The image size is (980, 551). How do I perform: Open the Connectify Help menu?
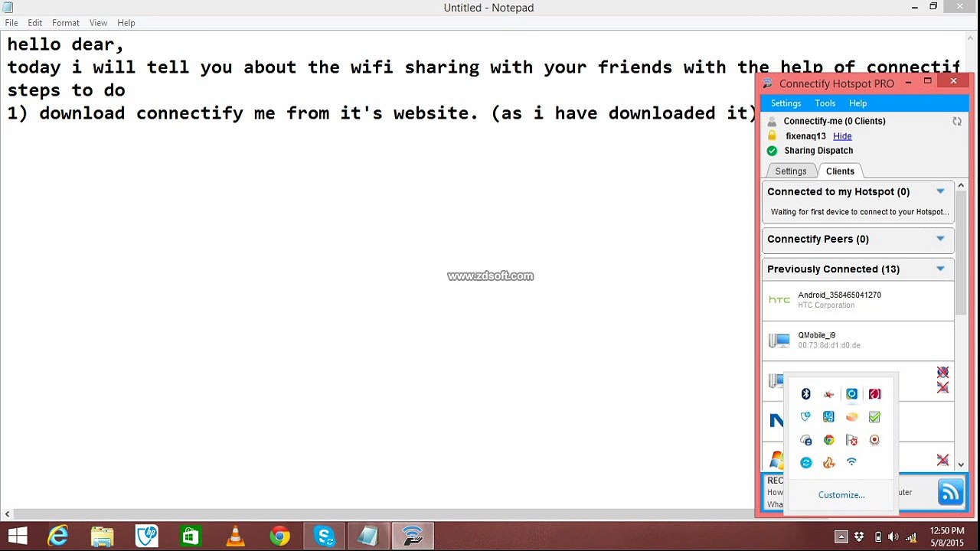857,103
